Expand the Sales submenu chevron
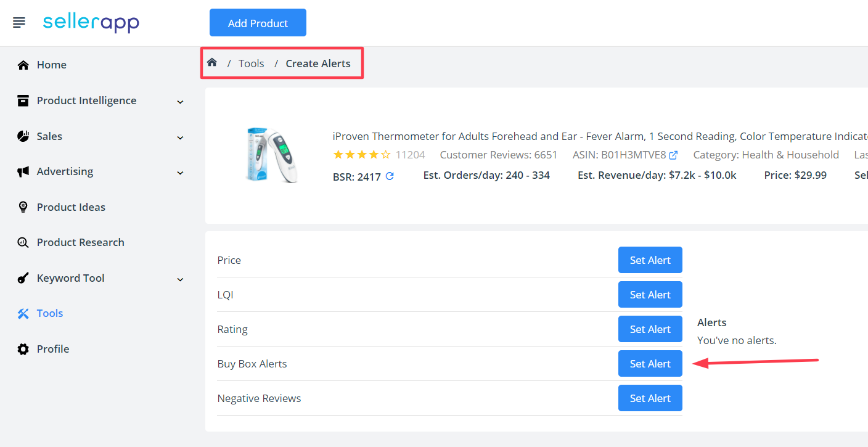Screen dimensions: 868x447 [x=180, y=137]
